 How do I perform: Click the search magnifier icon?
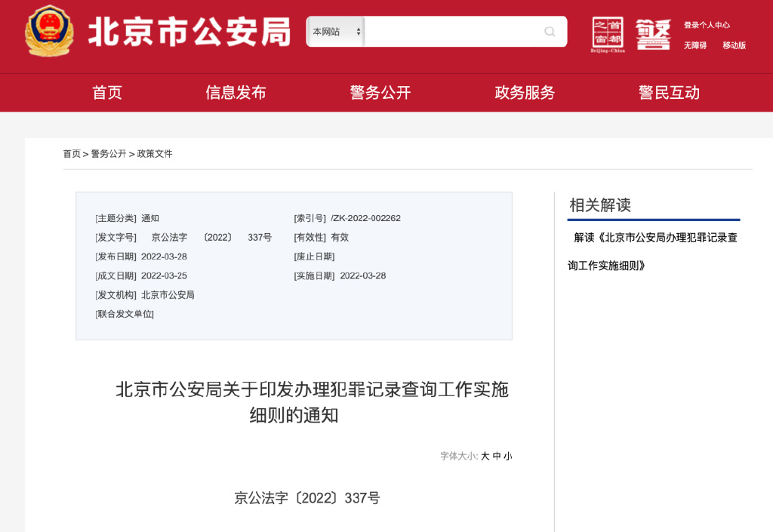click(550, 32)
